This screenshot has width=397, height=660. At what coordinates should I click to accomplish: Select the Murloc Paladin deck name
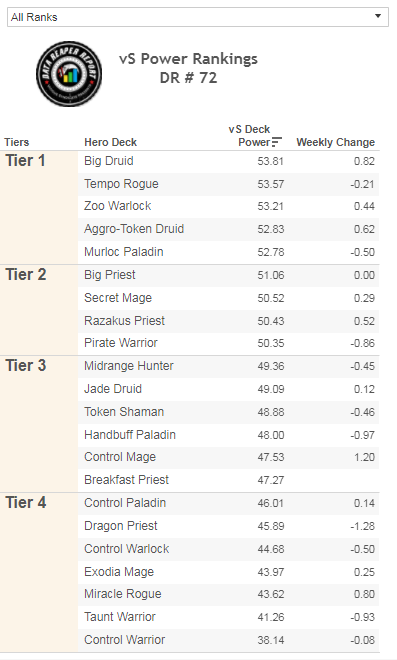click(124, 252)
